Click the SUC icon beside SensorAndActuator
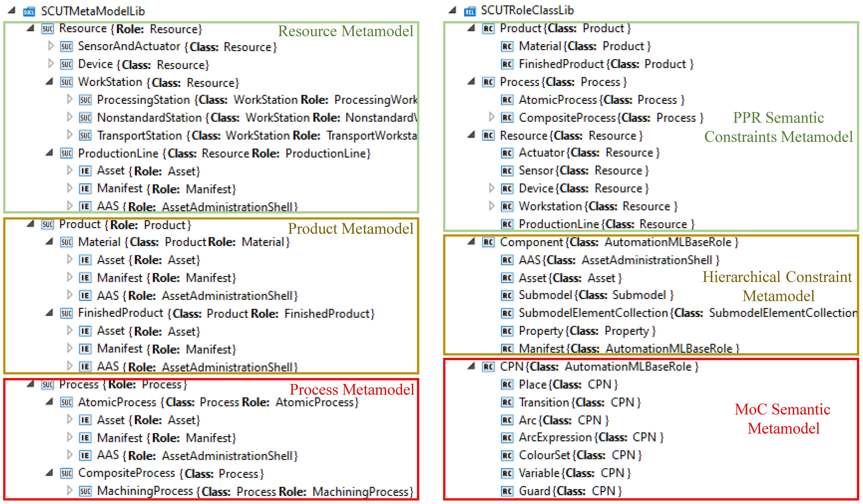 pyautogui.click(x=66, y=46)
